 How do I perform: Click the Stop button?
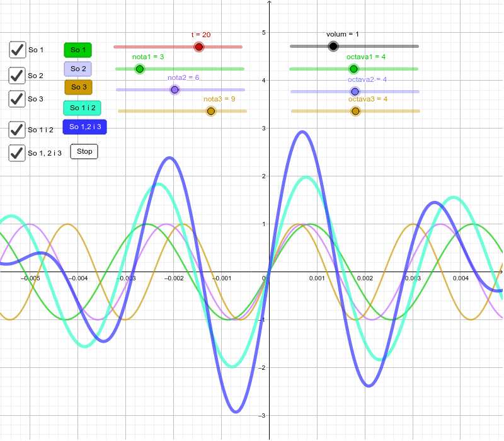tap(84, 151)
